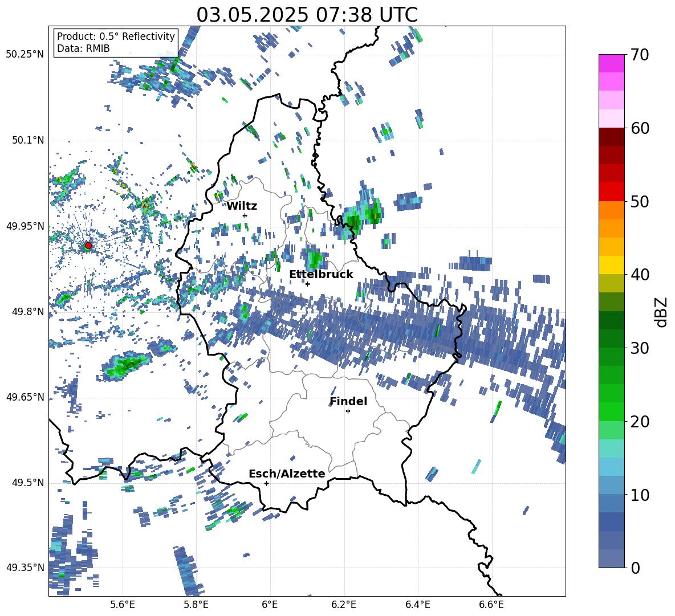The image size is (675, 616).
Task: Click the 49.95°N latitude label
Action: pos(25,226)
